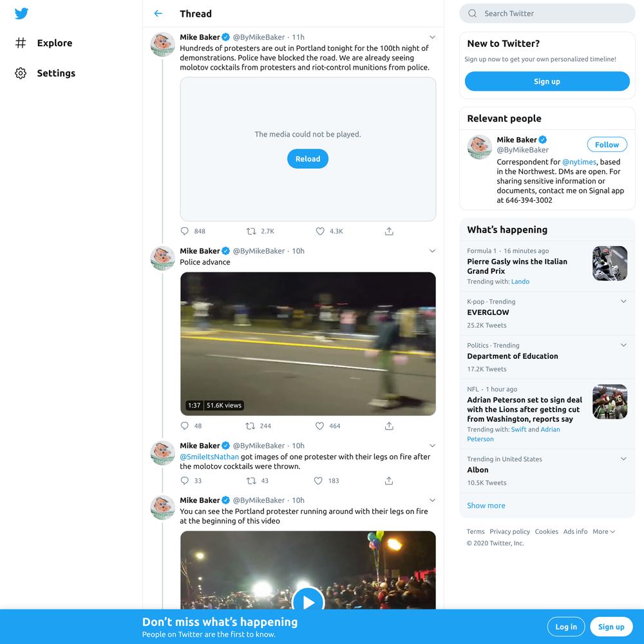Viewport: 644px width, 644px height.
Task: Share the Police advance tweet
Action: [389, 426]
